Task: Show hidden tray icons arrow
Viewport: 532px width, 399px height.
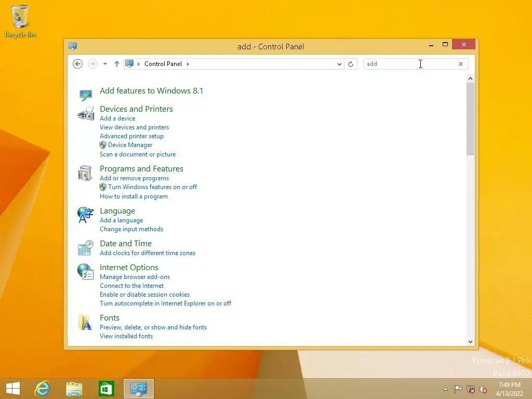Action: 445,389
